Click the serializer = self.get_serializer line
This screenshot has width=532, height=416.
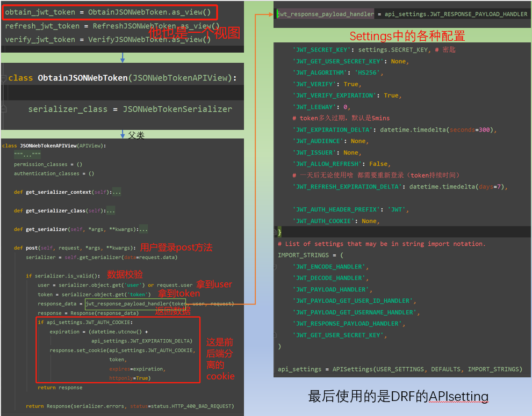[102, 257]
